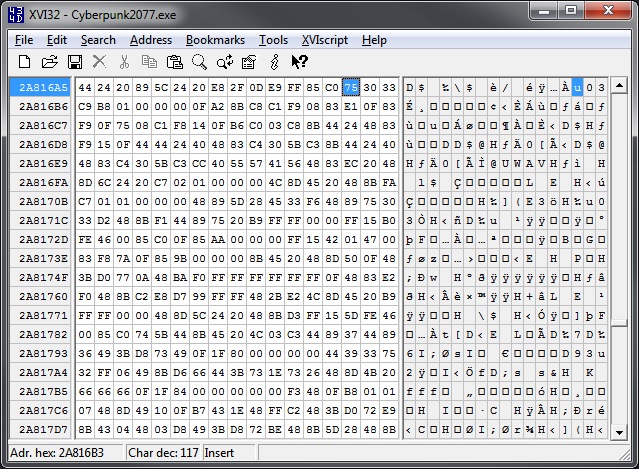
Task: Click the Replace toolbar icon
Action: (x=225, y=62)
